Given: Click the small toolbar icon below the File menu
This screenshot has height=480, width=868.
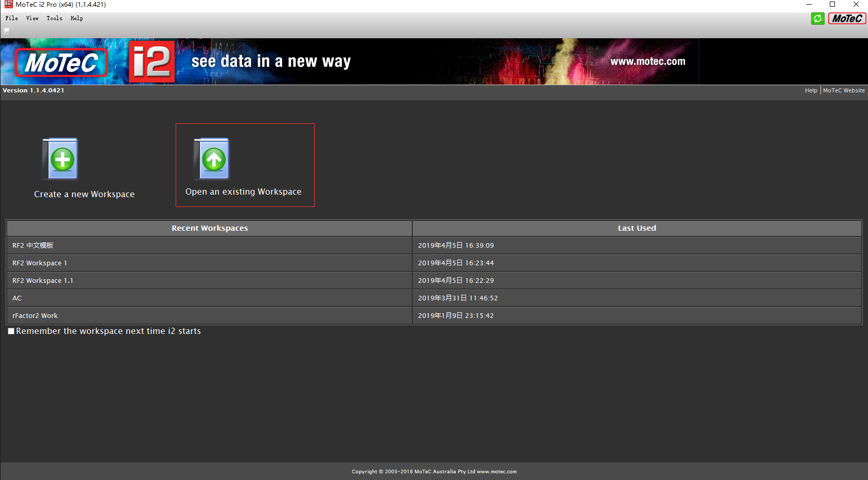Looking at the screenshot, I should point(6,31).
